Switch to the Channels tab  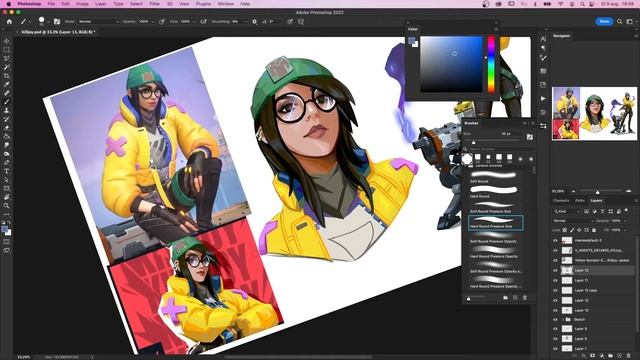pos(561,200)
